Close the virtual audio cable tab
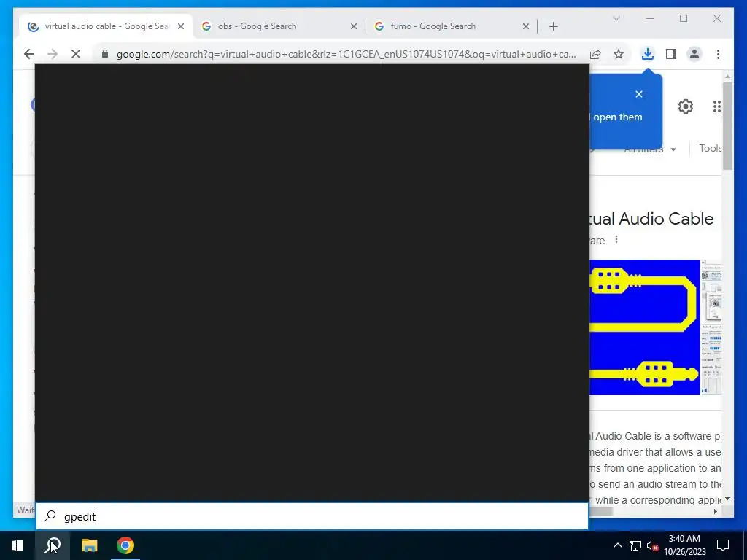The height and width of the screenshot is (560, 747). (181, 26)
